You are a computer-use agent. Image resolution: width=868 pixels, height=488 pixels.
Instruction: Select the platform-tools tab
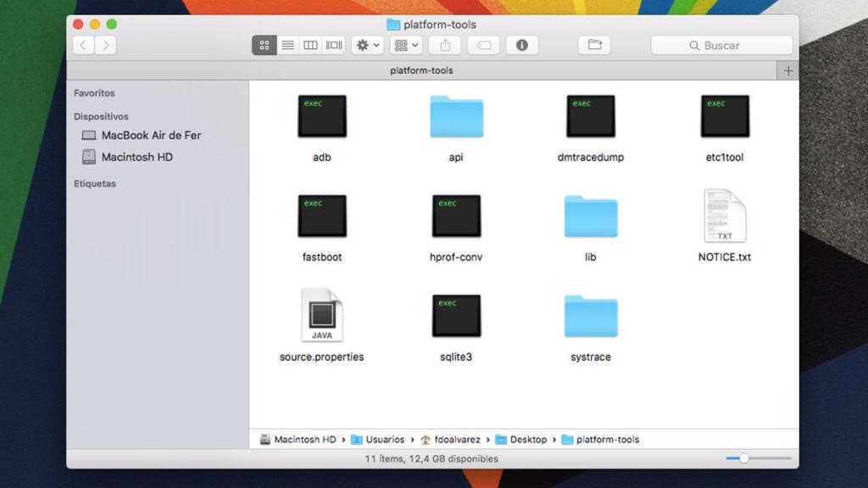pyautogui.click(x=421, y=70)
